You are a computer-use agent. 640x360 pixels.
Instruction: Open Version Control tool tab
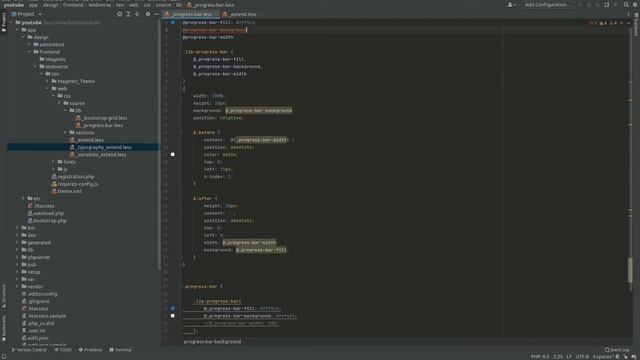point(29,350)
